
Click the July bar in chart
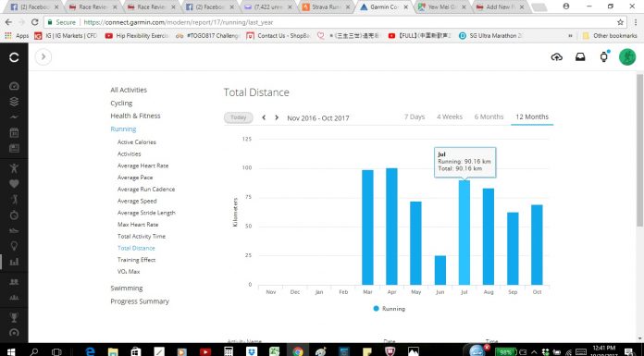(x=464, y=232)
